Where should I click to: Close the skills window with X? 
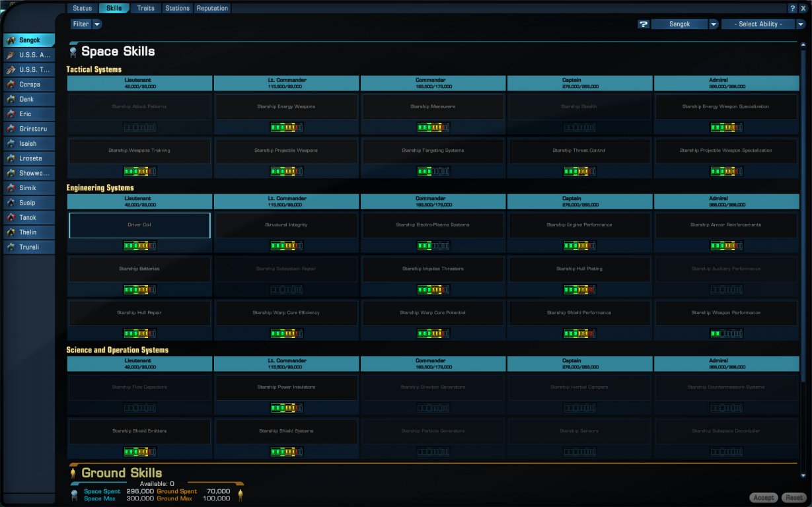click(803, 9)
